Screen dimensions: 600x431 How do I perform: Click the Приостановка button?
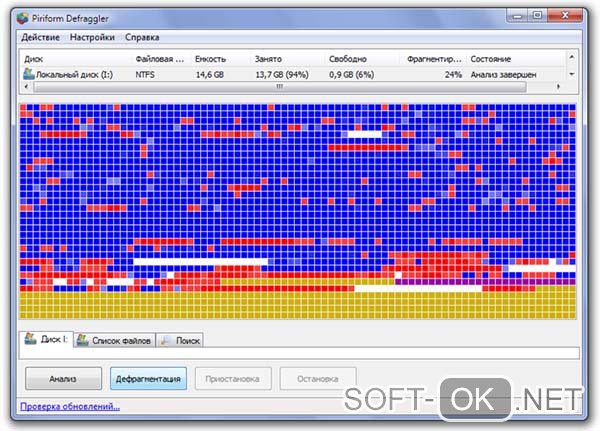pos(233,379)
